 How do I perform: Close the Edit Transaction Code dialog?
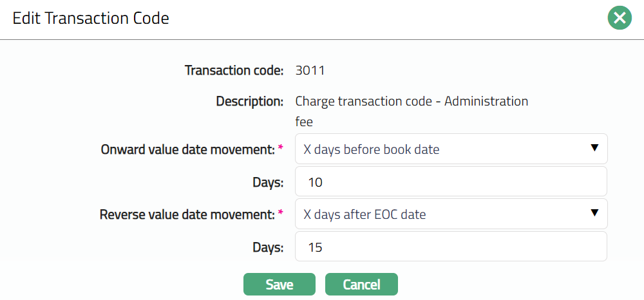tap(620, 18)
